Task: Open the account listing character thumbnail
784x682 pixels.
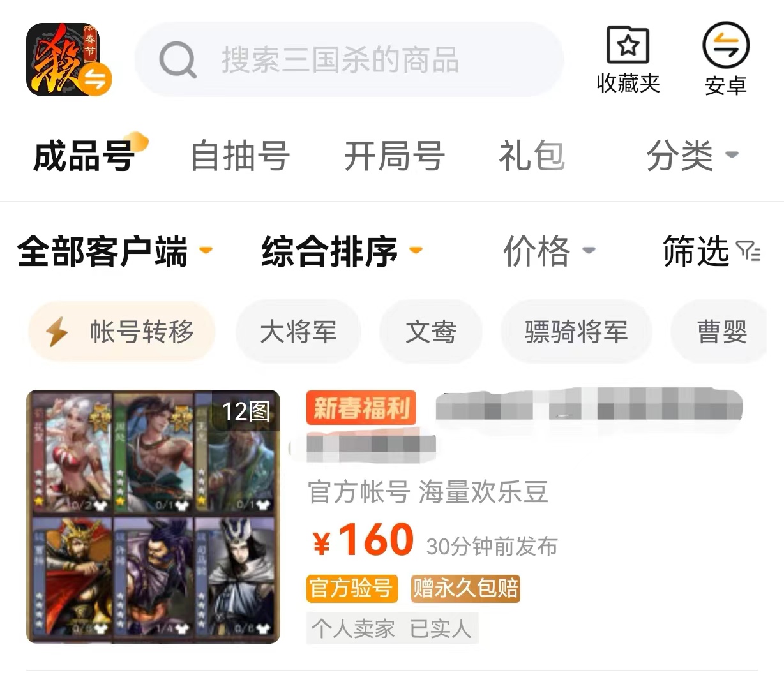Action: click(x=153, y=516)
